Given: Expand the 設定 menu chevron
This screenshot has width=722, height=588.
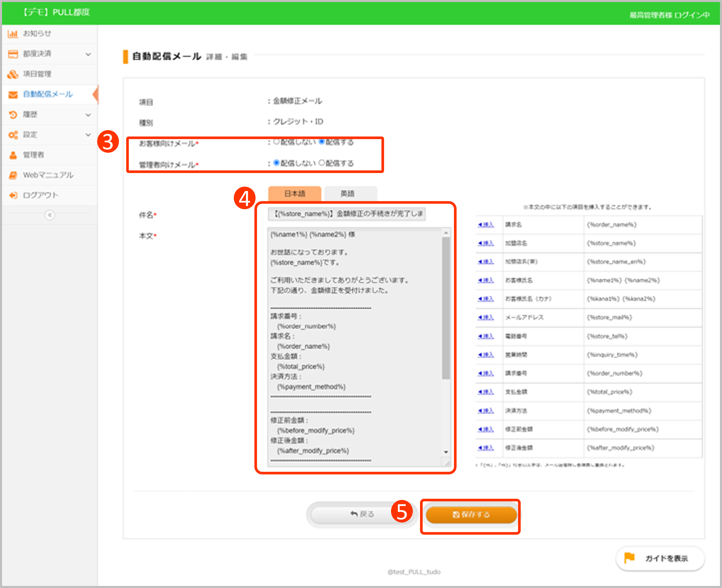Looking at the screenshot, I should [x=88, y=135].
